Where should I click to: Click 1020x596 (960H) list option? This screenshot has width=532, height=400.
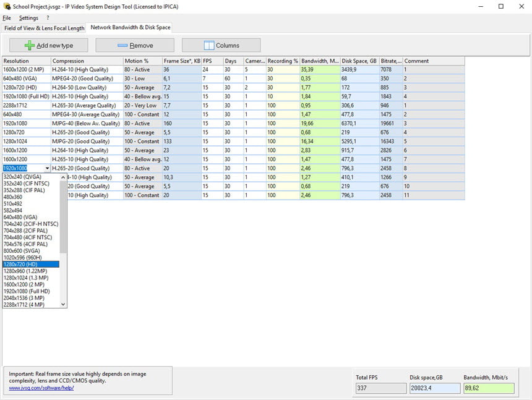click(x=23, y=258)
